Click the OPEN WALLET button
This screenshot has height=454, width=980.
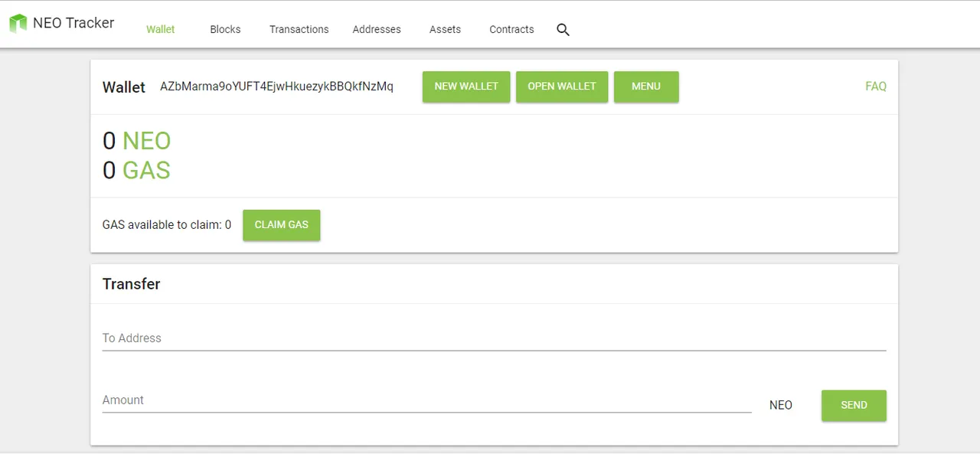click(562, 87)
